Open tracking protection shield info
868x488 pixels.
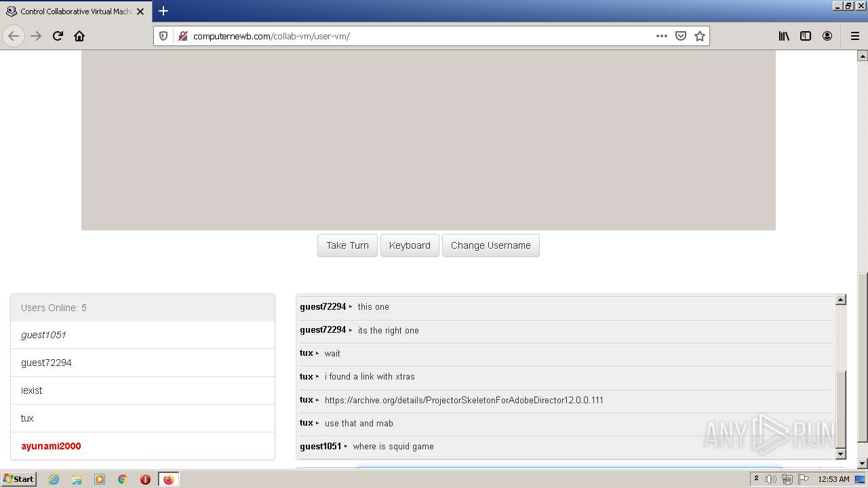coord(163,36)
